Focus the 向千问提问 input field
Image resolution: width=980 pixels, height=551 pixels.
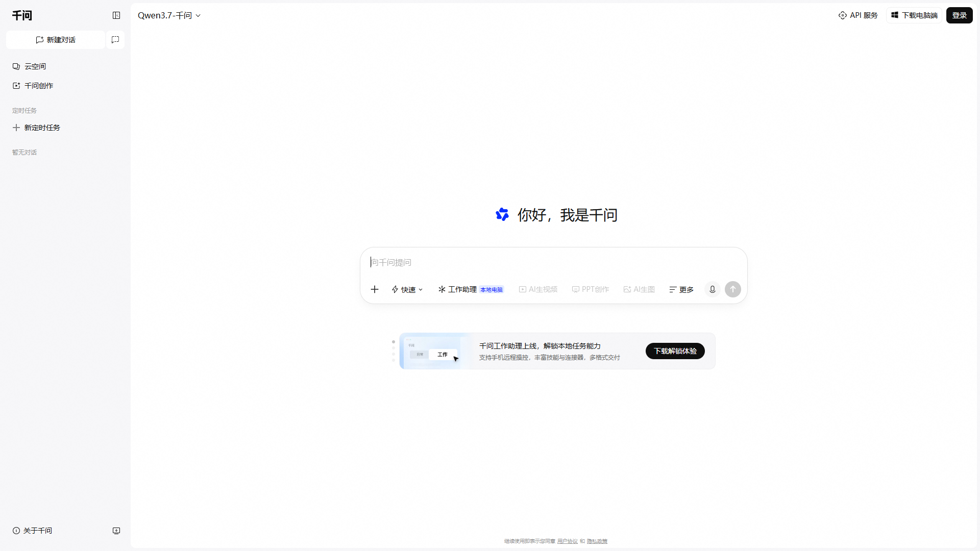(553, 262)
